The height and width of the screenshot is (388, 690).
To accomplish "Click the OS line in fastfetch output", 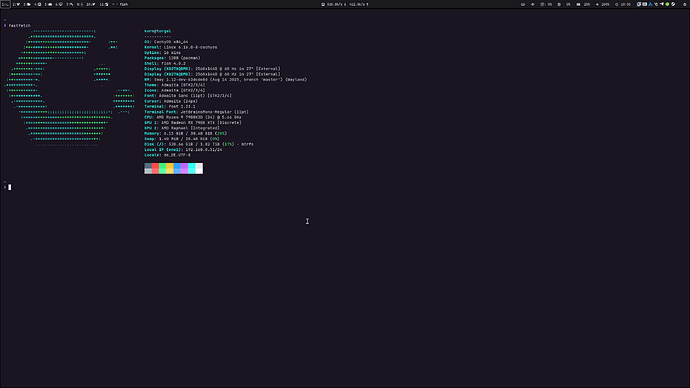I will coord(166,42).
